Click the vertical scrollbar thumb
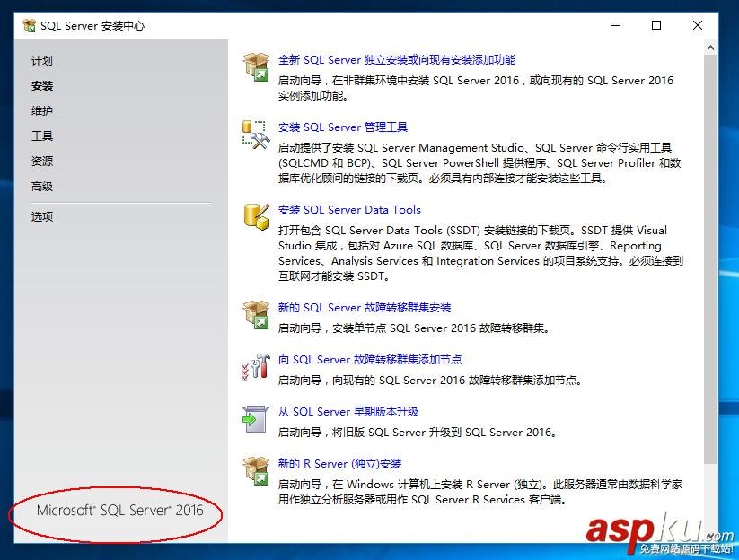The height and width of the screenshot is (560, 739). click(711, 259)
